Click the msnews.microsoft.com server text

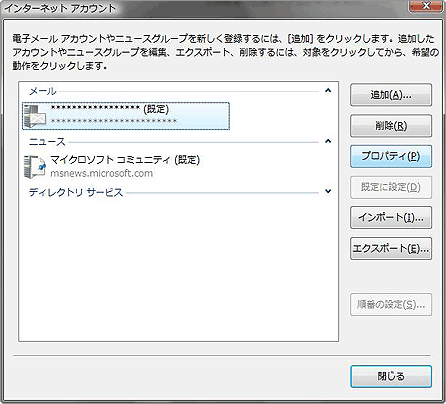click(x=102, y=173)
